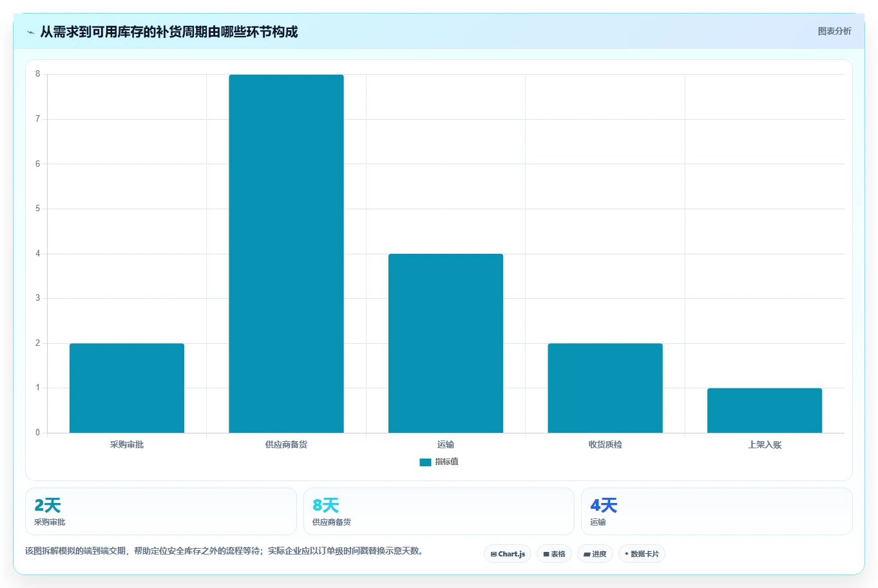Toggle the 指标值 legend color swatch
The height and width of the screenshot is (588, 878).
pyautogui.click(x=425, y=462)
